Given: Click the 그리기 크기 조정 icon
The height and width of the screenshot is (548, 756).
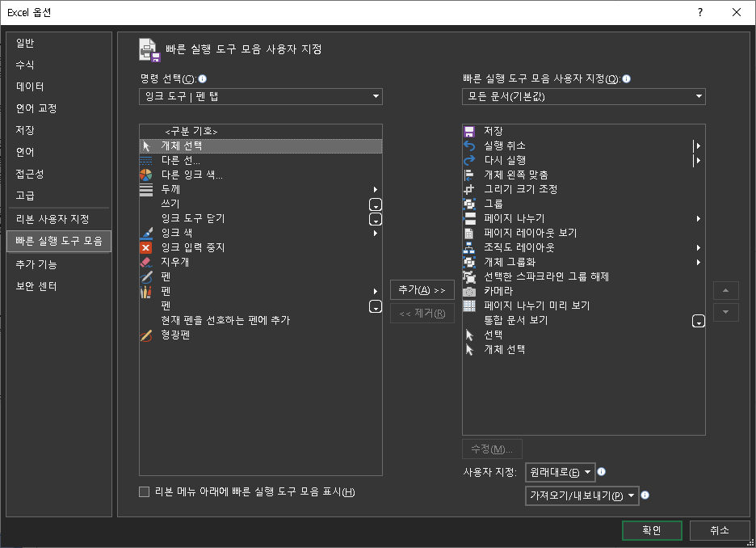Looking at the screenshot, I should (469, 189).
